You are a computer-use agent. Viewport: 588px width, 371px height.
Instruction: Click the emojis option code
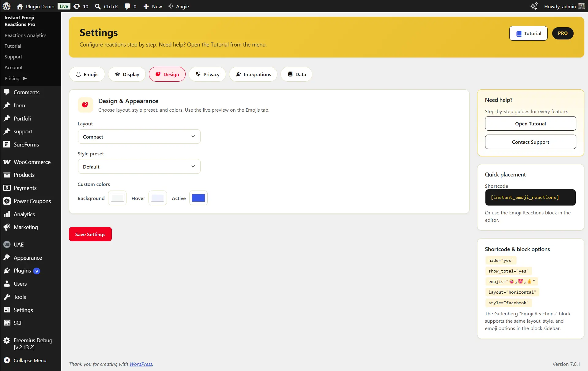tap(511, 281)
